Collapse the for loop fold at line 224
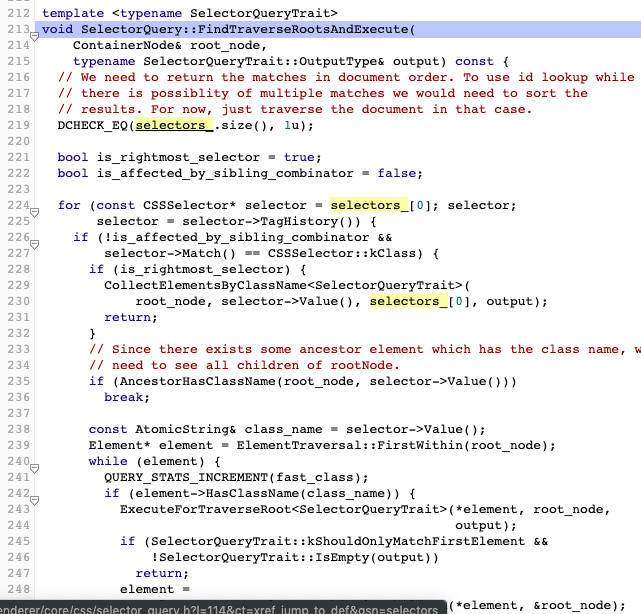The image size is (641, 614). point(34,210)
